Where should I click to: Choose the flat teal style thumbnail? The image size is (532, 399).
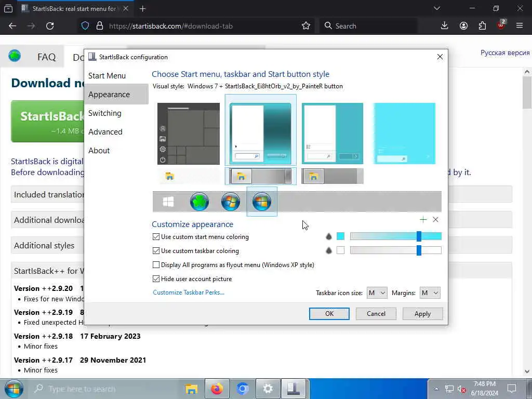[332, 134]
